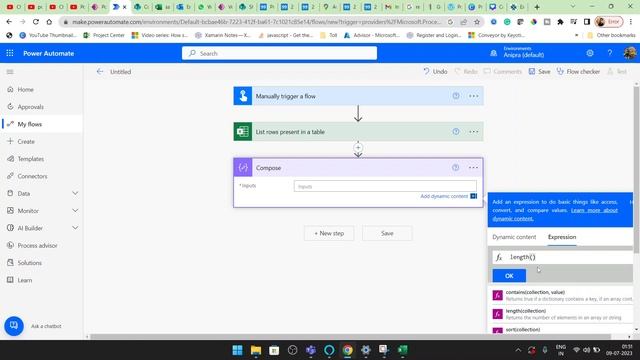Open the Other bookmarks folder

tap(611, 35)
